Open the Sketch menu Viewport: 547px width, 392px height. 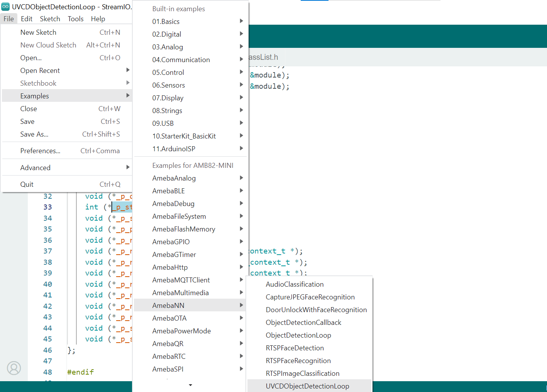pos(50,19)
